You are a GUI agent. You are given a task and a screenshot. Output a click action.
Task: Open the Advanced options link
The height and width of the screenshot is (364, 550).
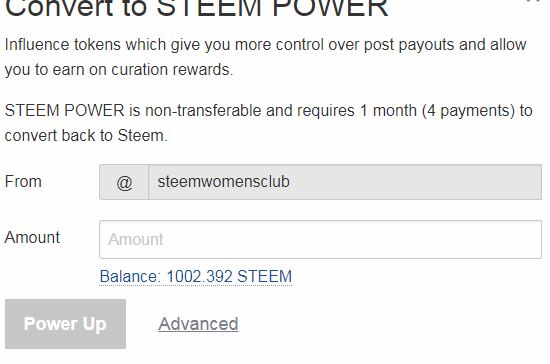(x=198, y=324)
